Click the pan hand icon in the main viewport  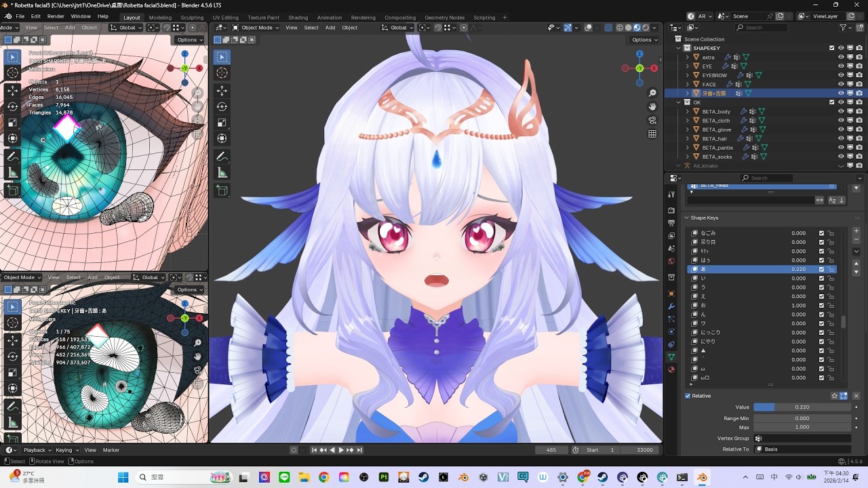(x=652, y=106)
